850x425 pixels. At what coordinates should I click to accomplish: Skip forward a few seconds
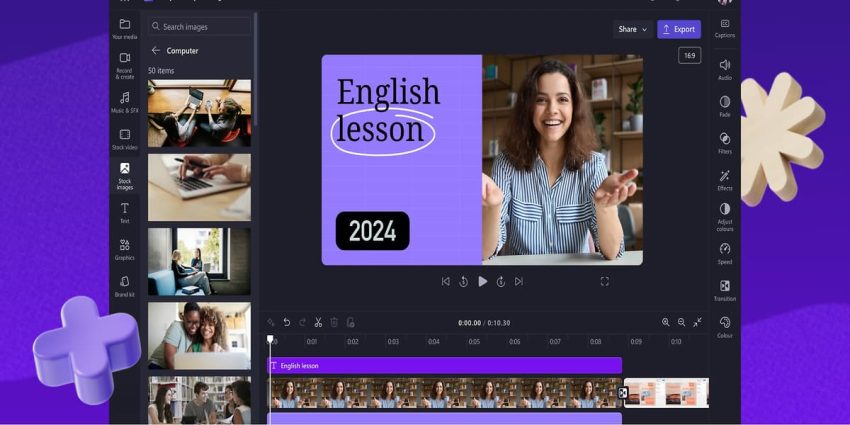tap(501, 281)
